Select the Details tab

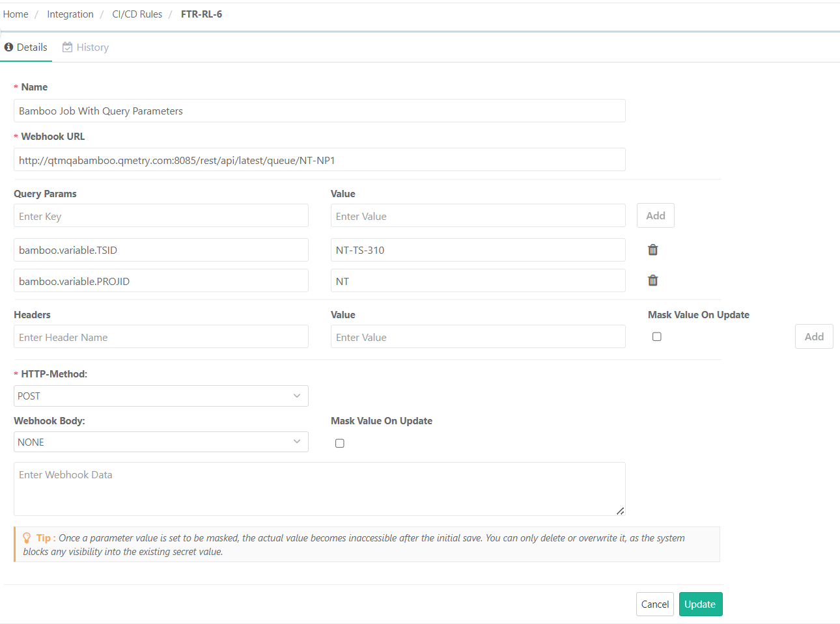click(x=31, y=47)
